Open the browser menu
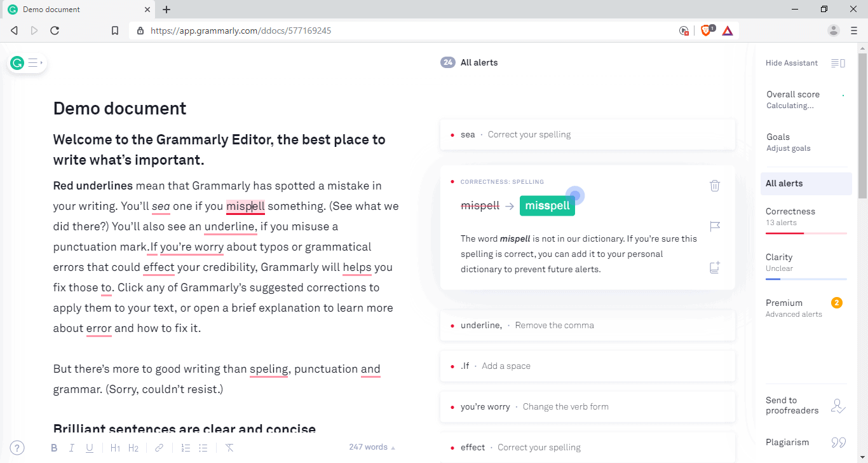Image resolution: width=868 pixels, height=463 pixels. 853,30
